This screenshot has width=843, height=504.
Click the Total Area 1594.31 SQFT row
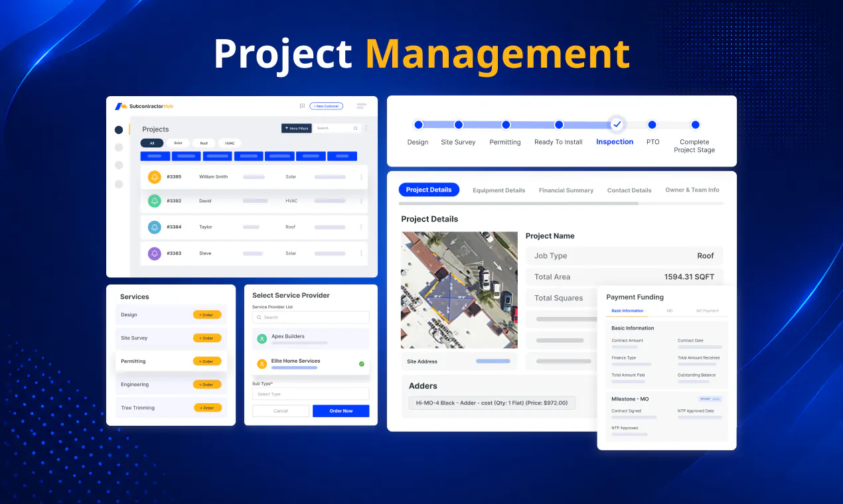[x=624, y=277]
